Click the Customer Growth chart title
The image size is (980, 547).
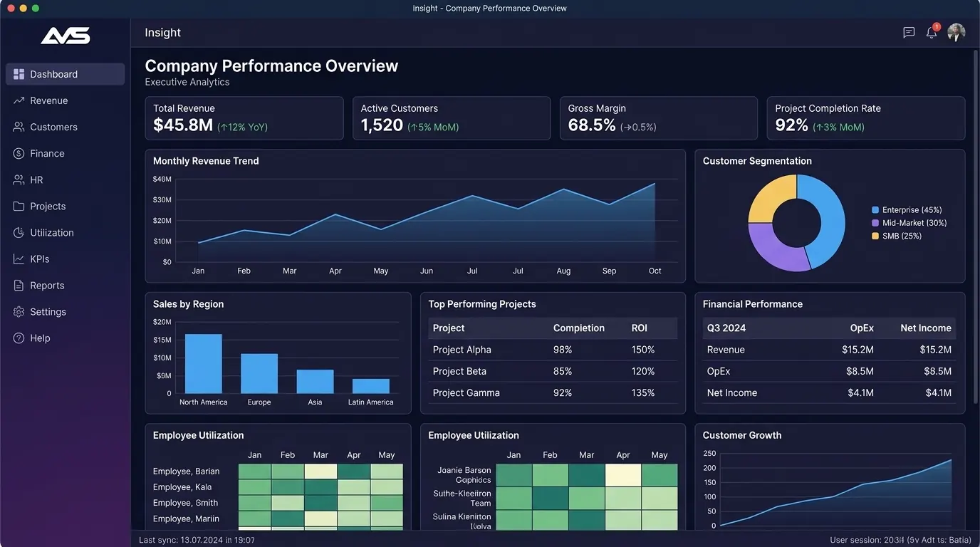tap(742, 435)
